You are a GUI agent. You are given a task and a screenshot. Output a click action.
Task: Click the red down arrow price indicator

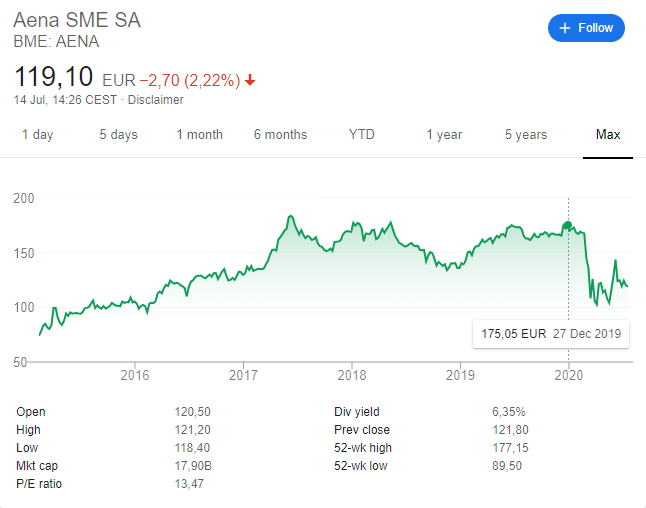[250, 80]
